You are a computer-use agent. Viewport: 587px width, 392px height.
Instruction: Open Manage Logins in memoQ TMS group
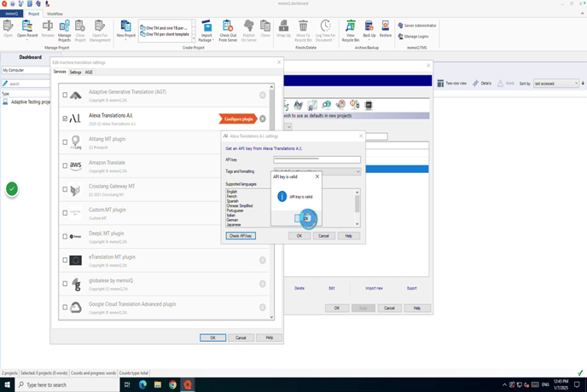(x=413, y=37)
